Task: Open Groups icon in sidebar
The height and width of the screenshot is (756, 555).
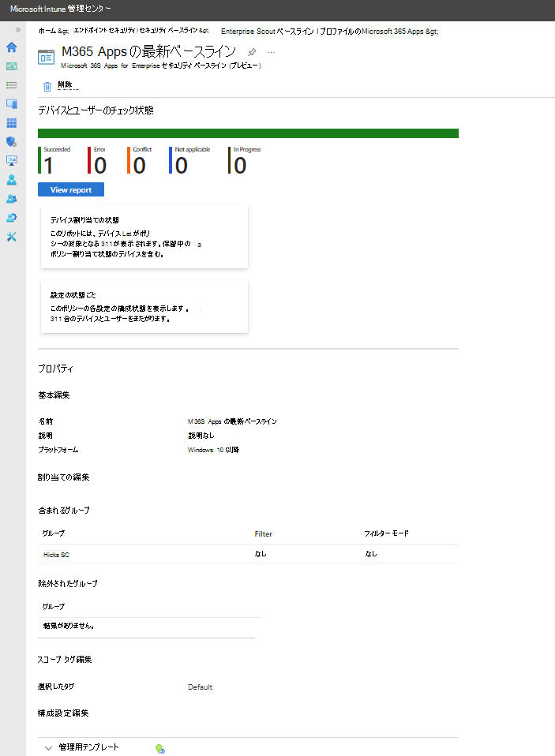Action: [12, 199]
